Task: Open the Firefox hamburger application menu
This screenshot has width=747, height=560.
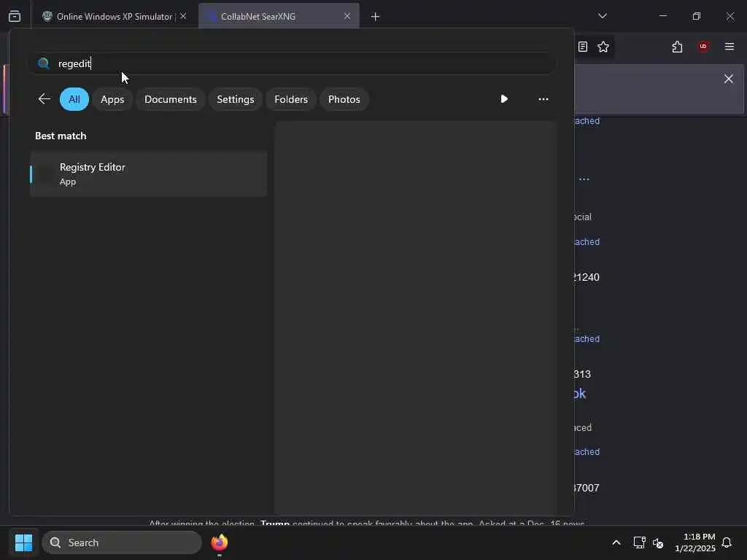Action: click(729, 47)
